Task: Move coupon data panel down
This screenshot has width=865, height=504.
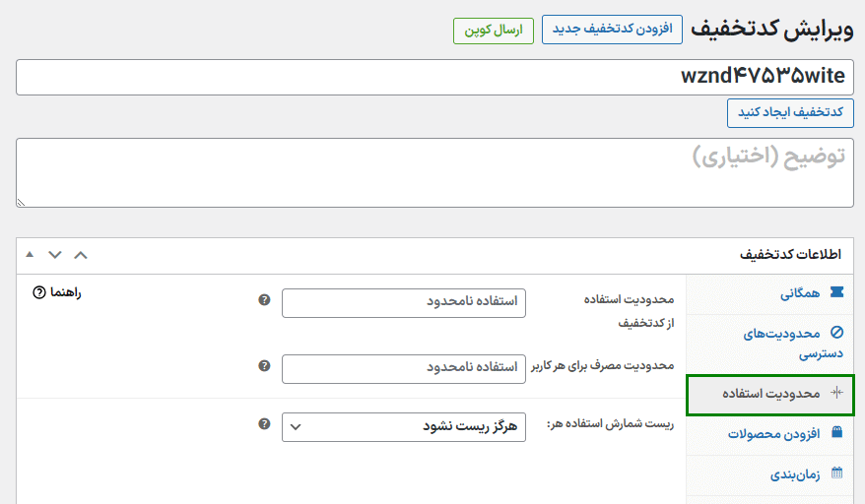Action: point(55,255)
